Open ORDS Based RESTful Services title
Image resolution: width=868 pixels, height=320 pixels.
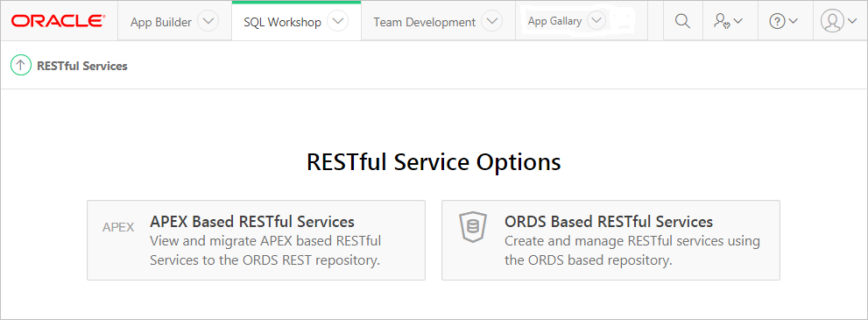click(609, 222)
